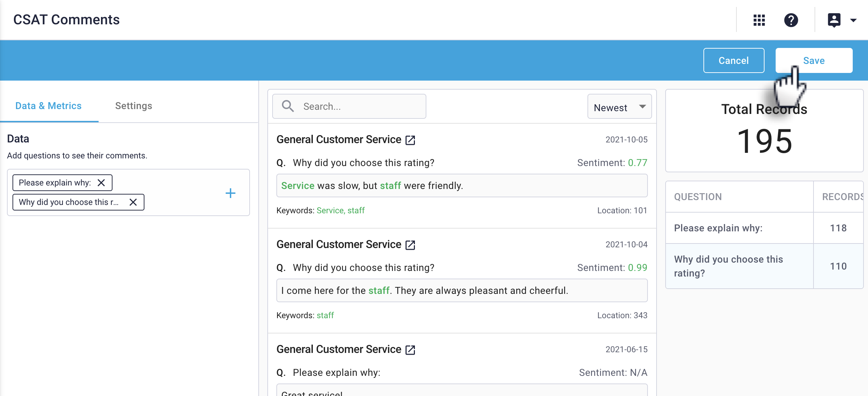This screenshot has height=396, width=868.
Task: Click the 'staff' keyword link under 2021-10-04
Action: click(x=325, y=315)
